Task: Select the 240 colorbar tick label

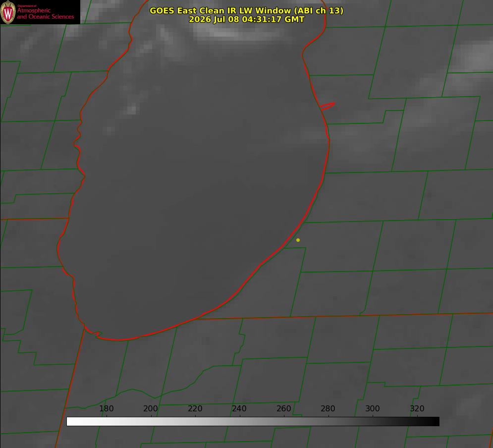Action: point(239,408)
